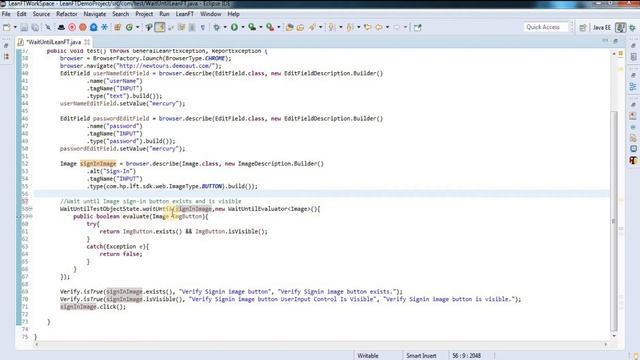
Task: Toggle the Pin Editor button
Action: [417, 27]
